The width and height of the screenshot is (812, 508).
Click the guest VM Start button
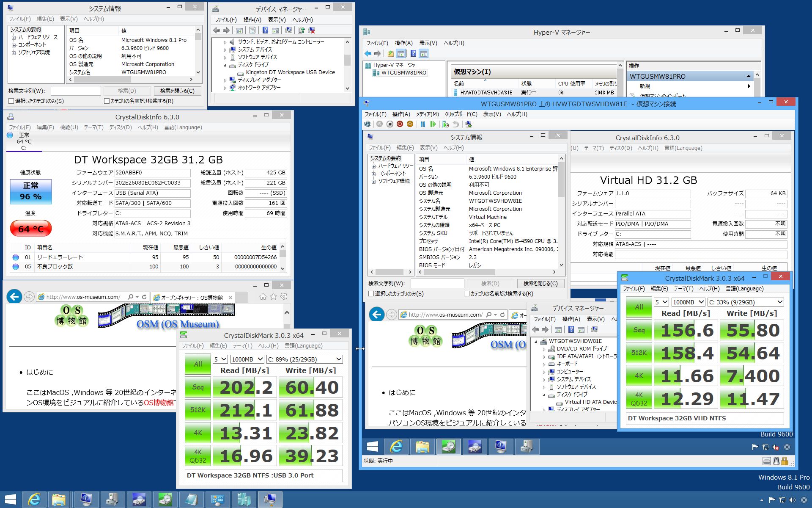(x=373, y=446)
